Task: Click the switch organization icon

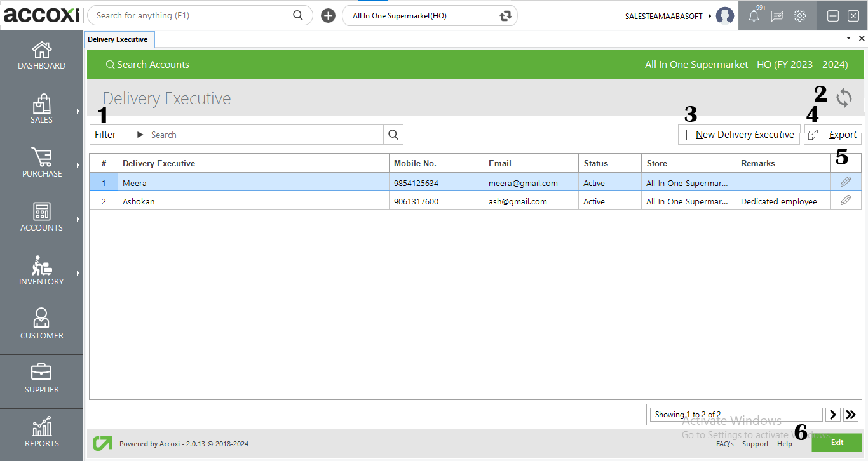Action: pyautogui.click(x=506, y=16)
